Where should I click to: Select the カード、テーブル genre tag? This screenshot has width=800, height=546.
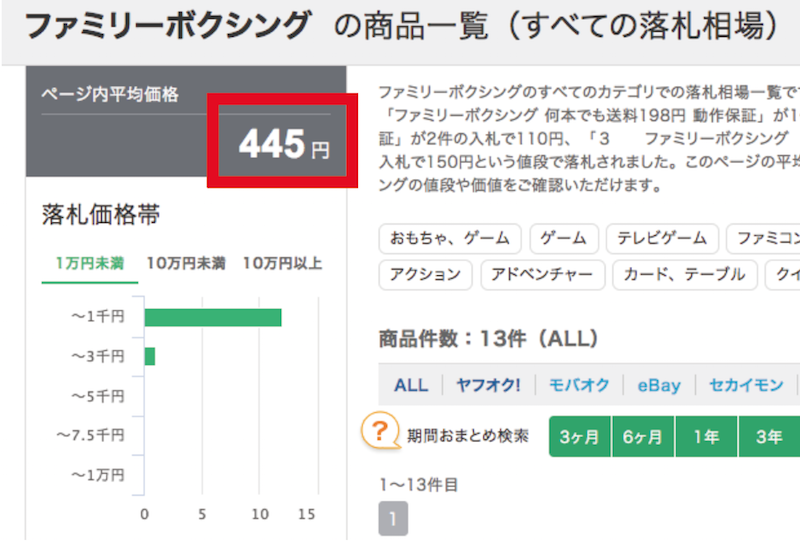(685, 275)
